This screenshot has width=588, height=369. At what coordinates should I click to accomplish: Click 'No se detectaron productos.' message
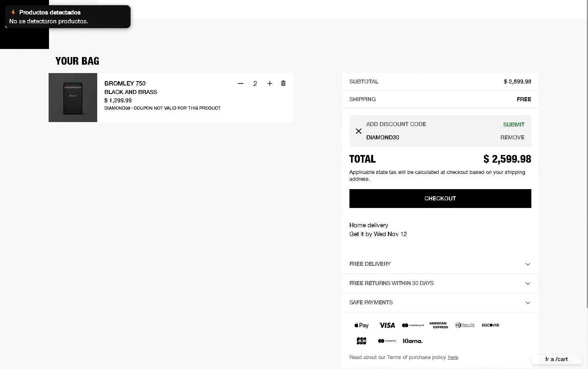tap(49, 21)
